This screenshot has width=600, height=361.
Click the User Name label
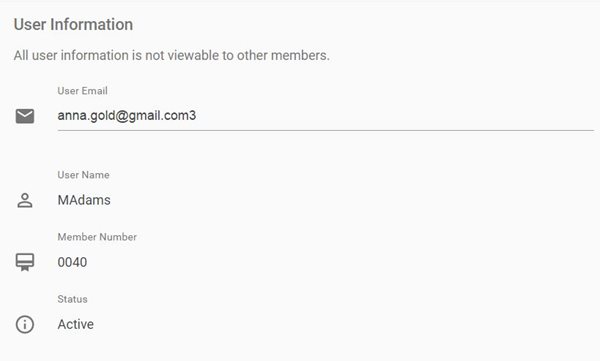pos(83,175)
